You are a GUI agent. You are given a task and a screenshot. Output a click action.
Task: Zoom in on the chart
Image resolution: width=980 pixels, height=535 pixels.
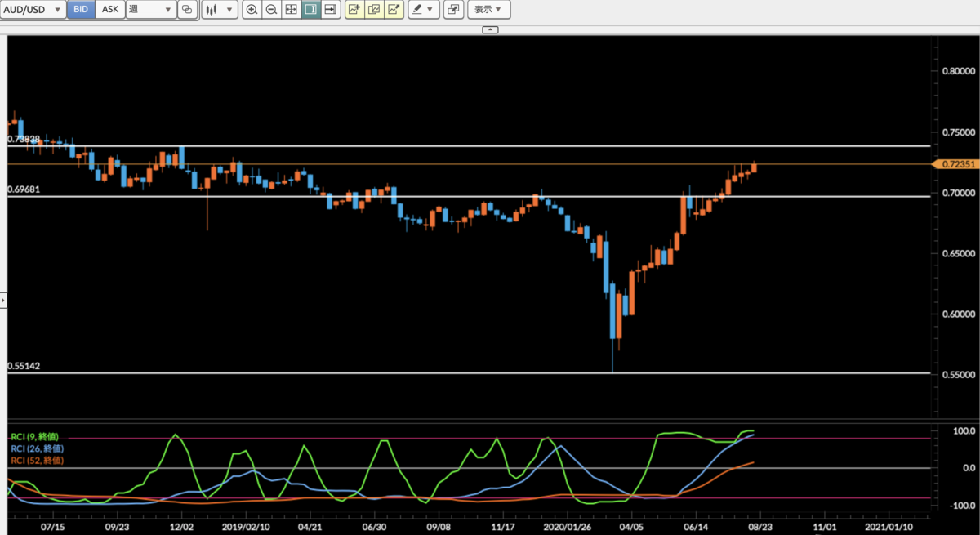pyautogui.click(x=252, y=10)
